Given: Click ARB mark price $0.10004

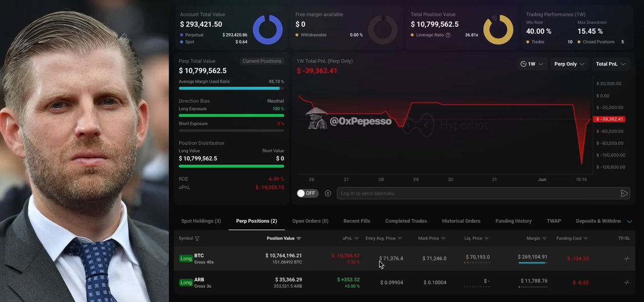Looking at the screenshot, I should [x=435, y=283].
